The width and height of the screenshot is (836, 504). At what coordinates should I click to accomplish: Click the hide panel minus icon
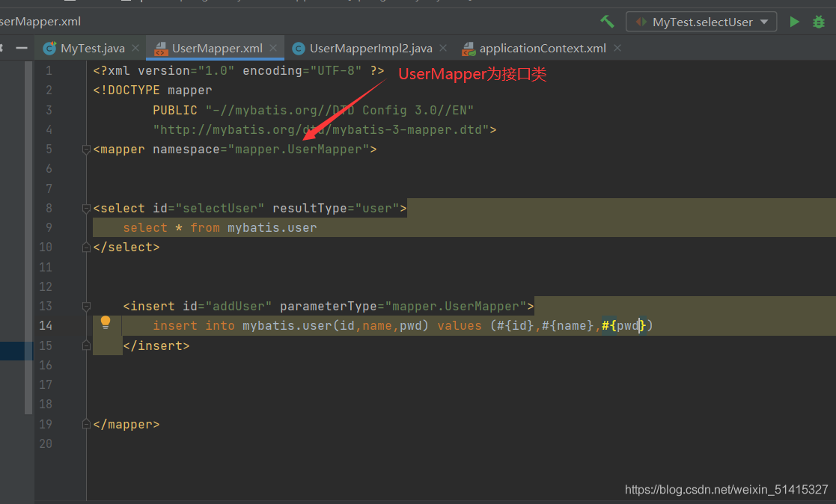(21, 48)
